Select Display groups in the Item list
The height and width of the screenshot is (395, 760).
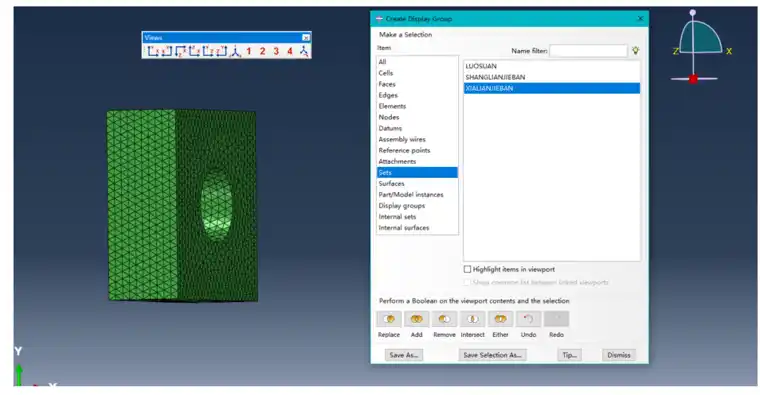click(x=417, y=205)
